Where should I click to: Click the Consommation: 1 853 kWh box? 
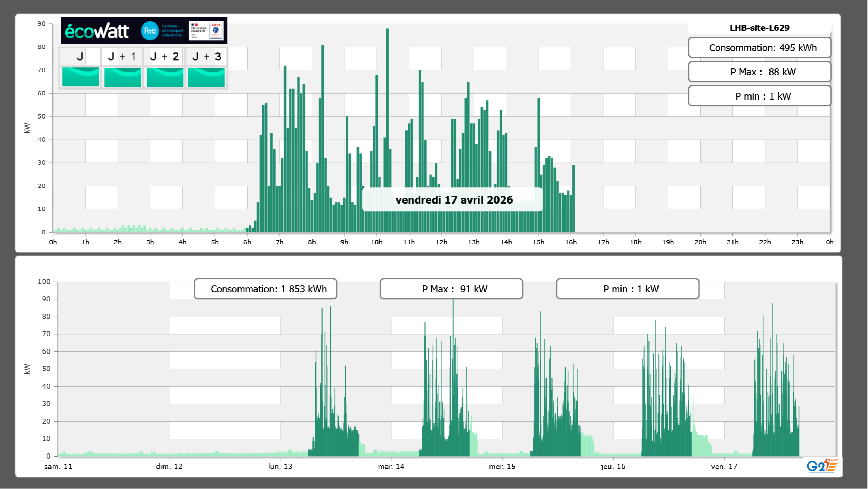pos(265,289)
